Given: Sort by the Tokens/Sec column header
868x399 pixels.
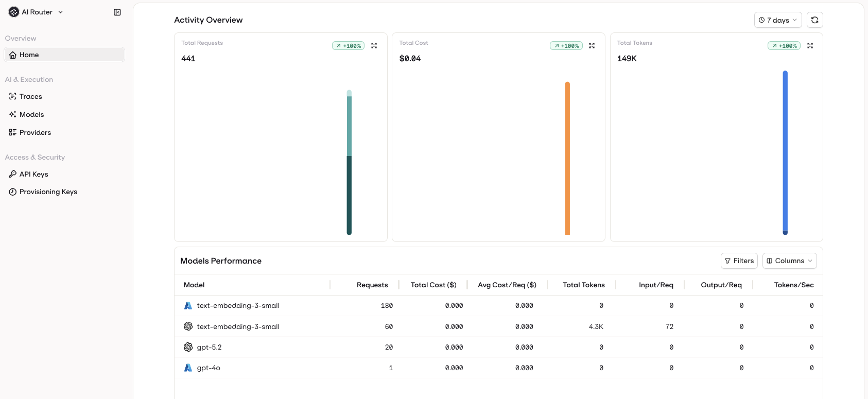Looking at the screenshot, I should pyautogui.click(x=794, y=285).
